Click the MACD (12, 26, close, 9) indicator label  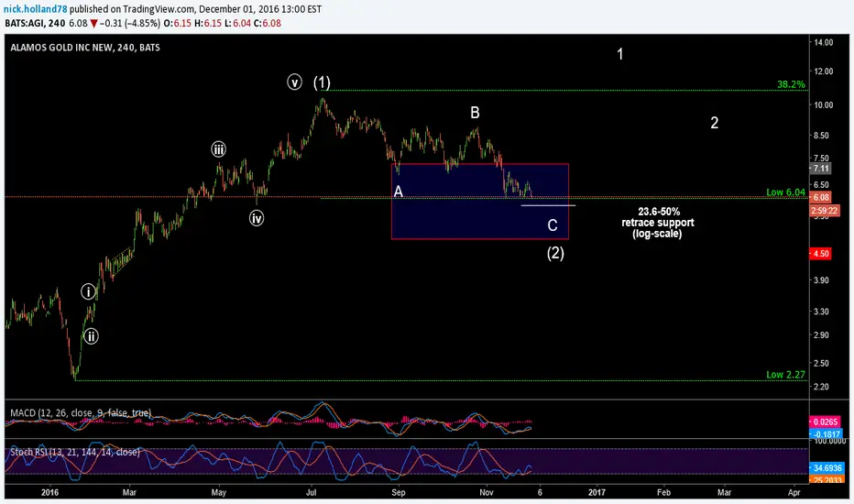coord(81,413)
